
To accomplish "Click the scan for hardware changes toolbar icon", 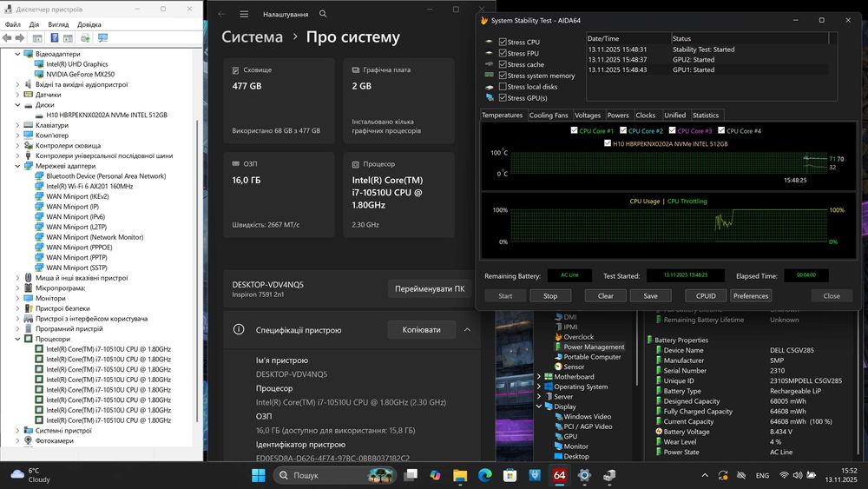I will click(102, 38).
